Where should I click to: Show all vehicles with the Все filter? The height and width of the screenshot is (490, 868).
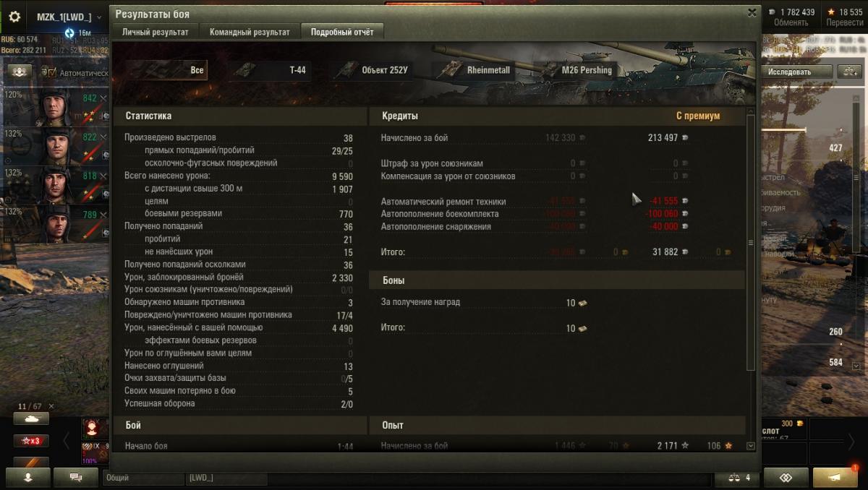point(166,70)
